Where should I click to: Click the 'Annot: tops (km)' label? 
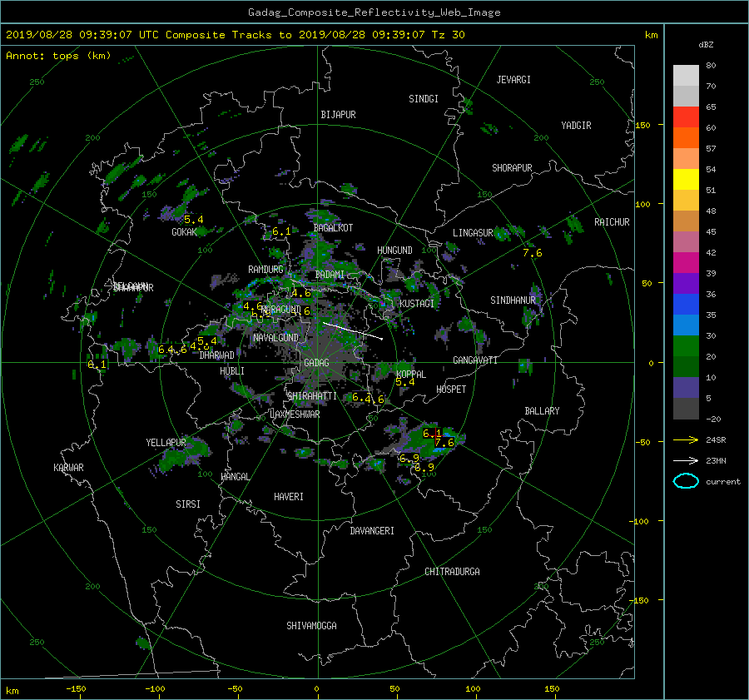click(x=58, y=56)
